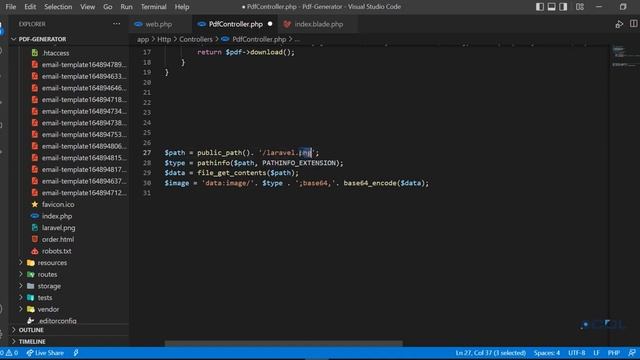Open the Run menu
This screenshot has height=360, width=640.
pyautogui.click(x=126, y=7)
